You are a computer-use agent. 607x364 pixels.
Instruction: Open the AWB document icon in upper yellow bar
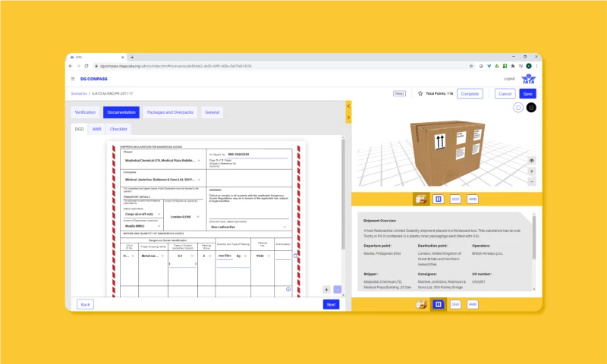coord(473,199)
